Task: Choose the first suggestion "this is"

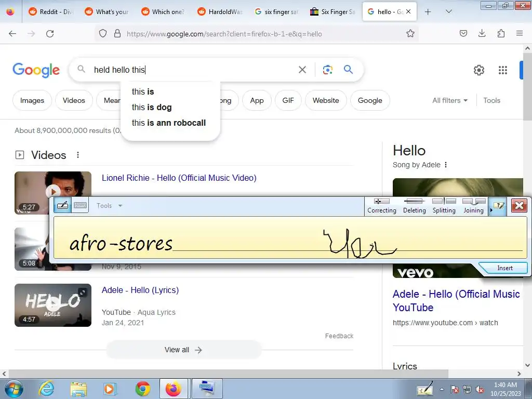Action: pos(143,91)
